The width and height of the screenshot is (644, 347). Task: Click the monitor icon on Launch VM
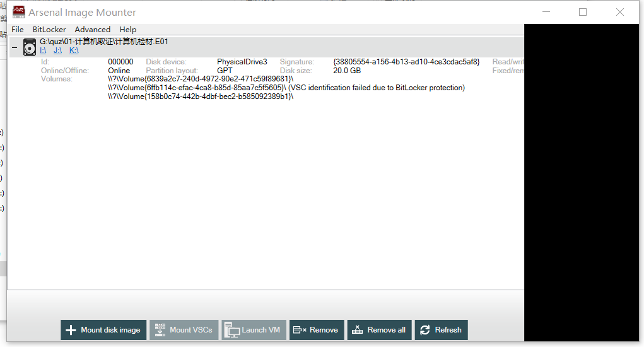pyautogui.click(x=231, y=330)
